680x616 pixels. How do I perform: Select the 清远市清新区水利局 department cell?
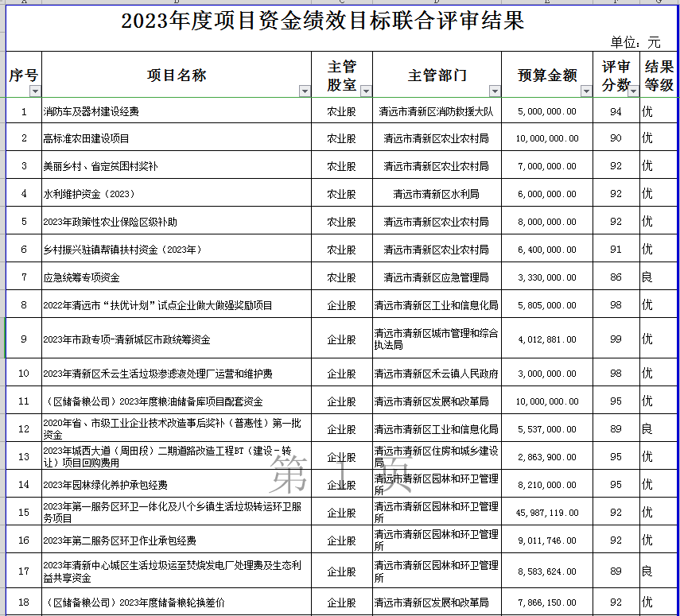[437, 194]
